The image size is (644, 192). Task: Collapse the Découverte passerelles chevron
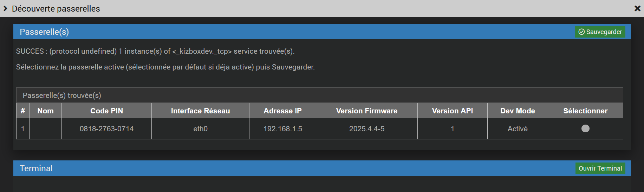coord(5,8)
